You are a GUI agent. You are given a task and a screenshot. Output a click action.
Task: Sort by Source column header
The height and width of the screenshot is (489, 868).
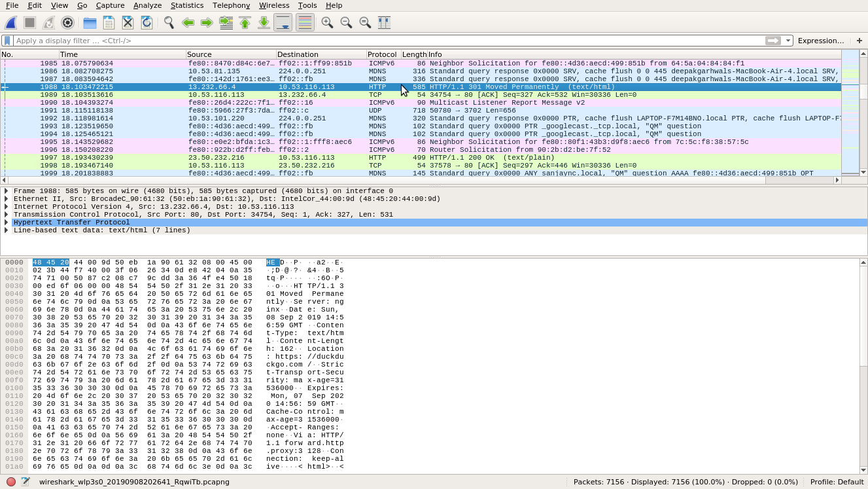point(231,54)
